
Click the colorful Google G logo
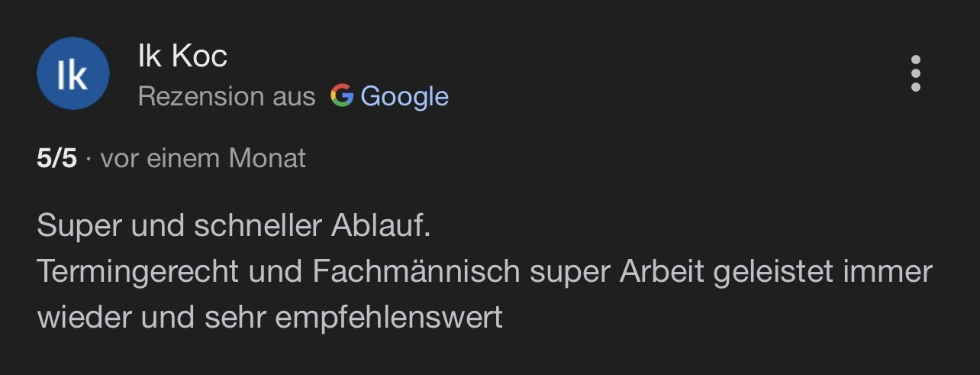click(x=341, y=95)
